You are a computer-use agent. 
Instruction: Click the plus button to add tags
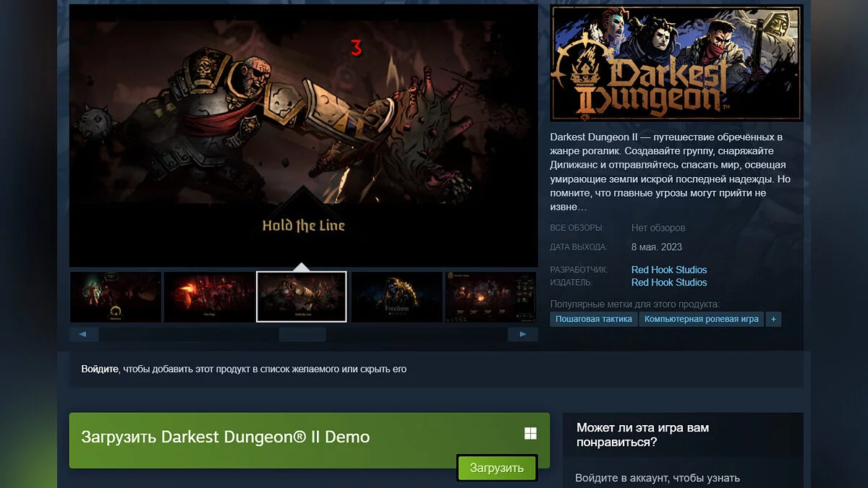pyautogui.click(x=773, y=319)
